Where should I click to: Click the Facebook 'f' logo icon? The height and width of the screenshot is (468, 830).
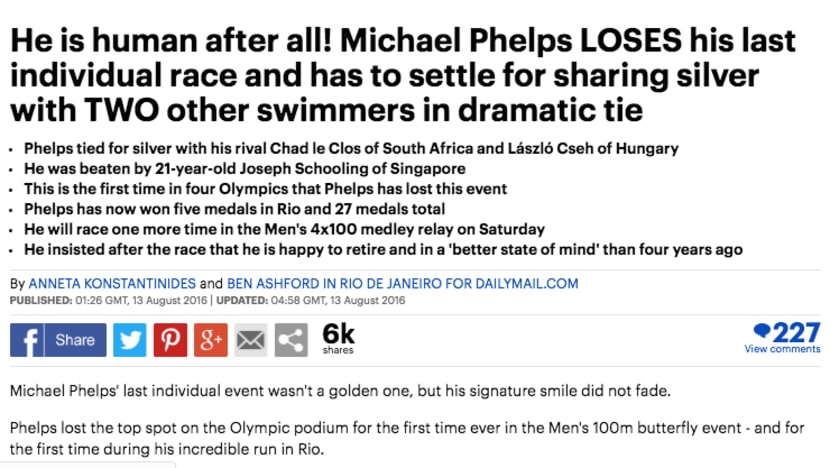26,340
